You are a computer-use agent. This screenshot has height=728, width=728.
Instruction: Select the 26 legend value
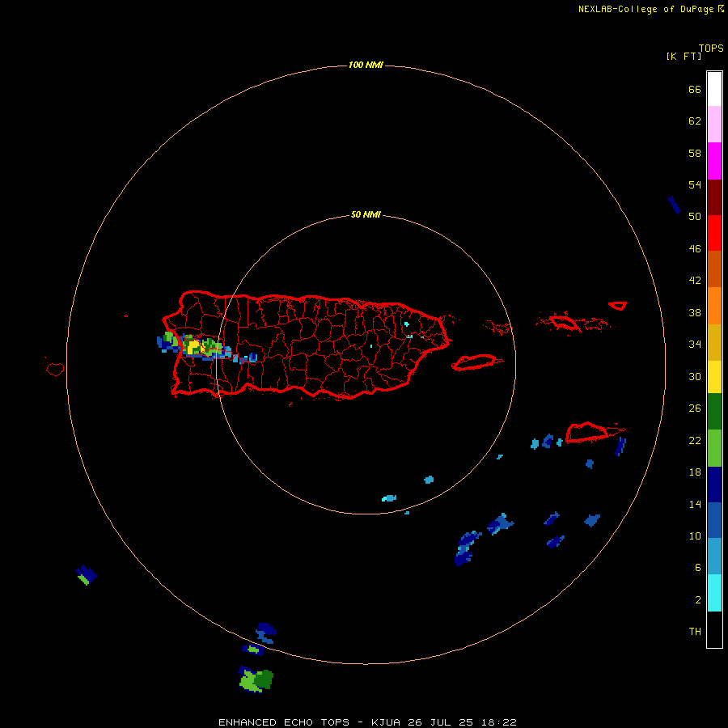click(695, 408)
